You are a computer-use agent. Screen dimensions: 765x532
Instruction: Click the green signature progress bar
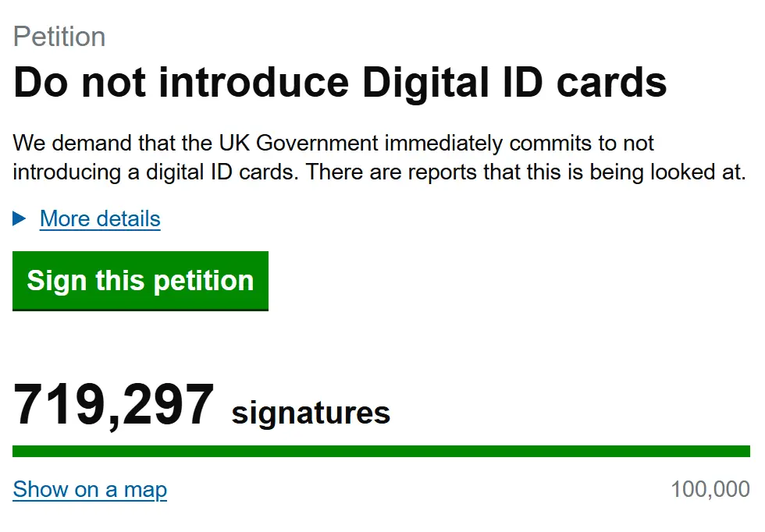380,451
